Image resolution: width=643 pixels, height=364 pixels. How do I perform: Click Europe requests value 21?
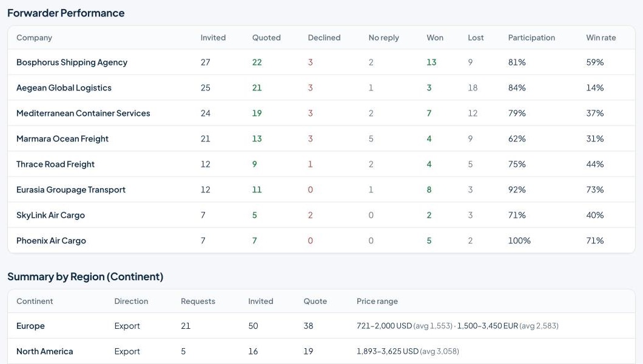pos(186,326)
